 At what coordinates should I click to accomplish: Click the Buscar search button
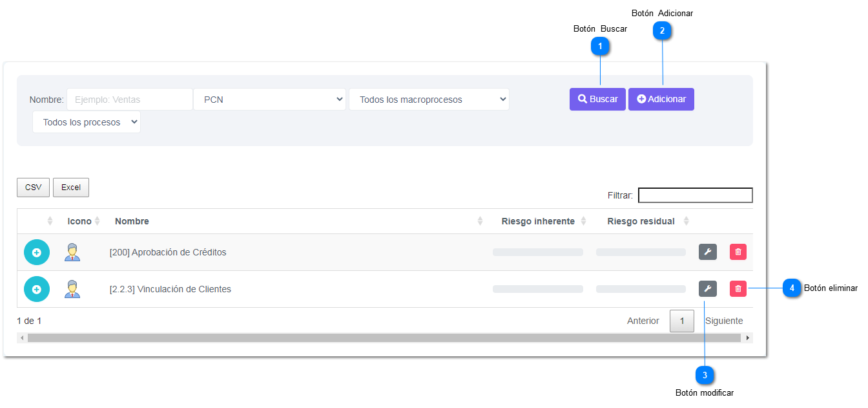(597, 100)
